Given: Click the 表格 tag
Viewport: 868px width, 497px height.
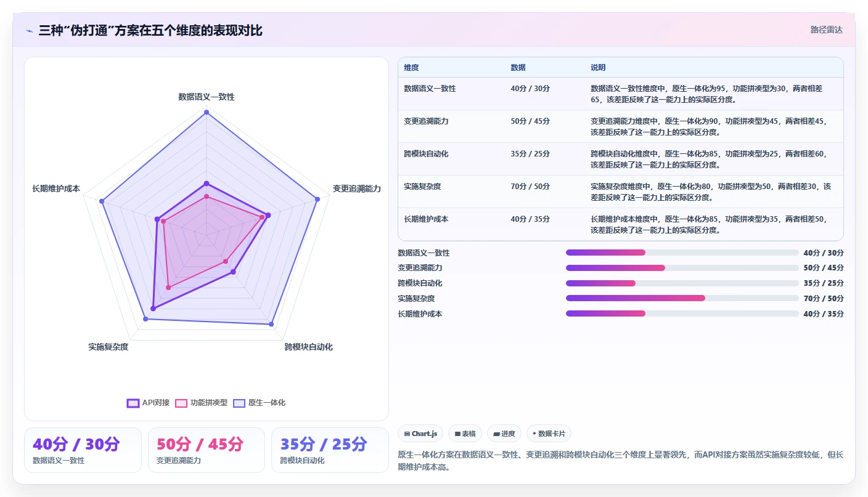Looking at the screenshot, I should pos(465,434).
